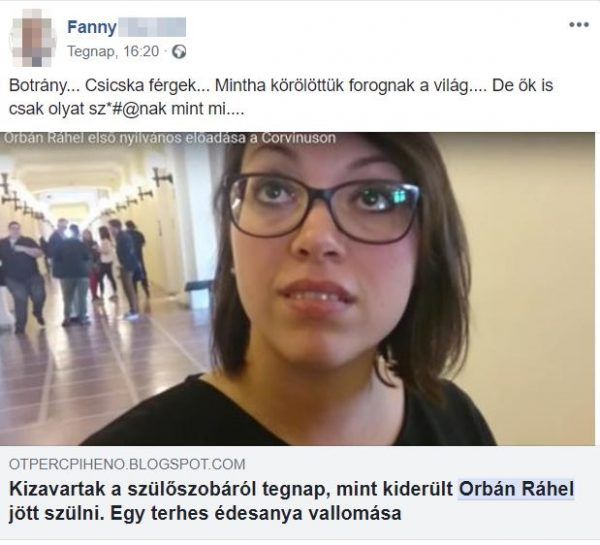Click the highlighted Orbán Ráhel in the headline
This screenshot has height=545, width=600.
516,489
